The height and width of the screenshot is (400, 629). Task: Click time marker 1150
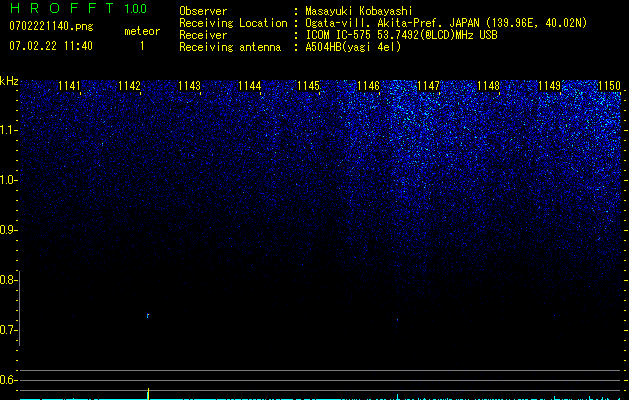coord(609,86)
